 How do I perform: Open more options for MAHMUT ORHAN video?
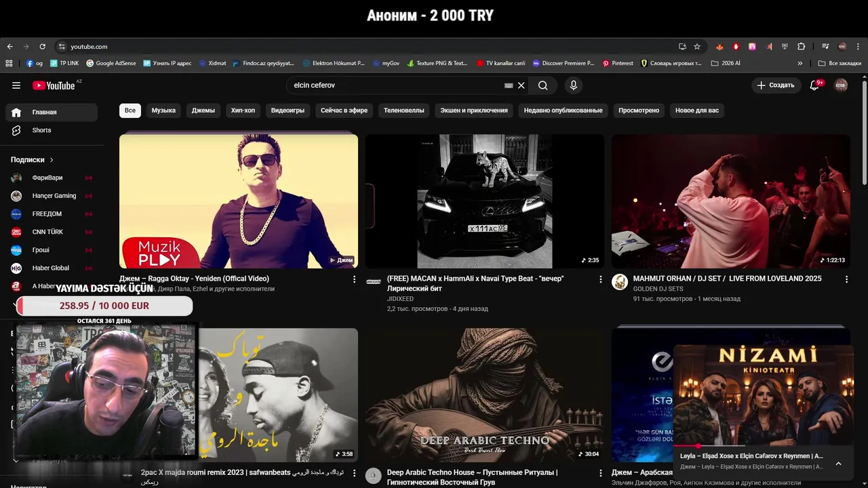click(x=846, y=279)
